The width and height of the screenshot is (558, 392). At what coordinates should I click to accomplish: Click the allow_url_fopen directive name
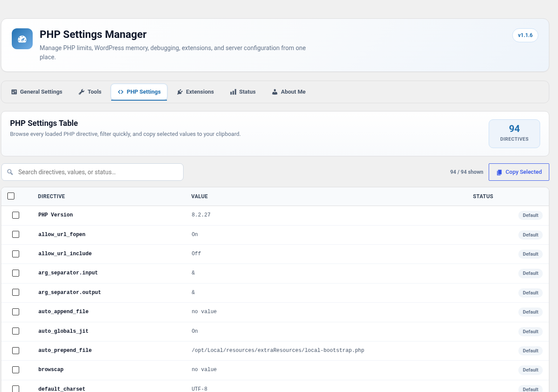pos(62,234)
